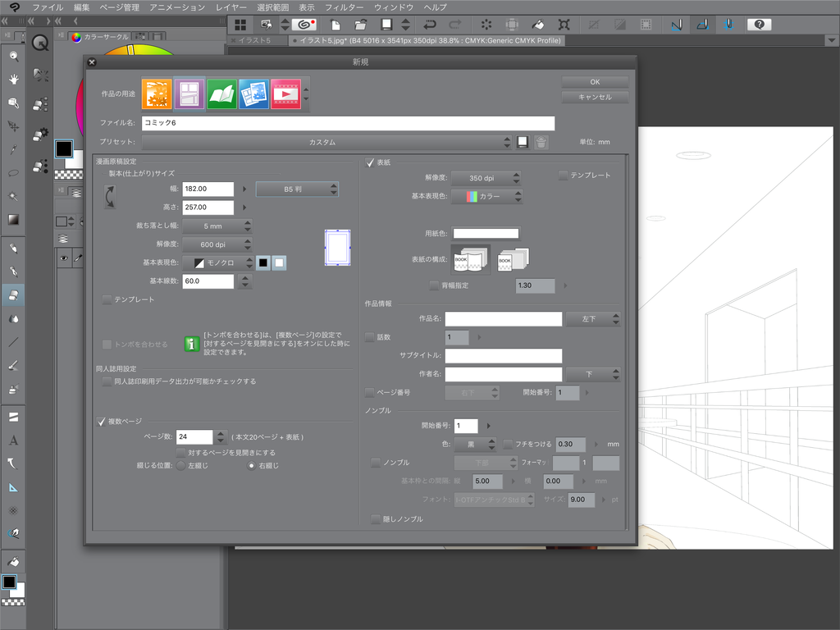Check the 話数 episode number checkbox
This screenshot has width=840, height=630.
(370, 337)
